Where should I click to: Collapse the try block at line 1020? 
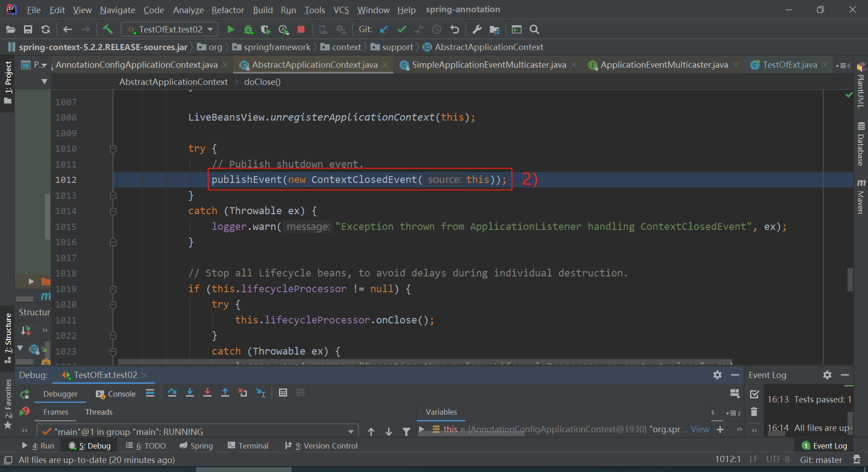pyautogui.click(x=113, y=304)
